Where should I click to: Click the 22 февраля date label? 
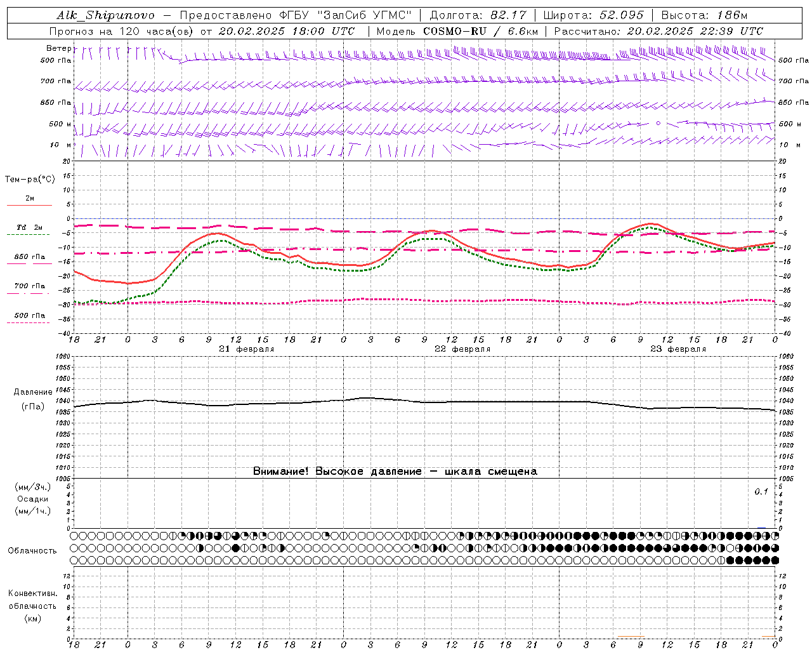click(x=462, y=349)
